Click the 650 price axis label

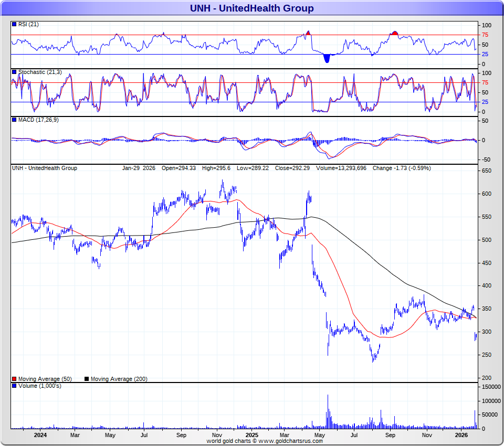click(x=487, y=171)
